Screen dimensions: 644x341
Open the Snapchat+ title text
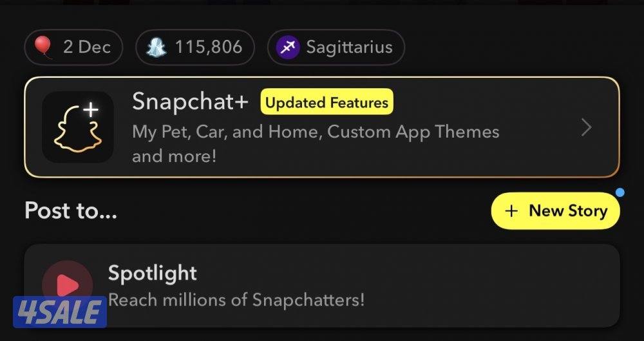point(190,102)
